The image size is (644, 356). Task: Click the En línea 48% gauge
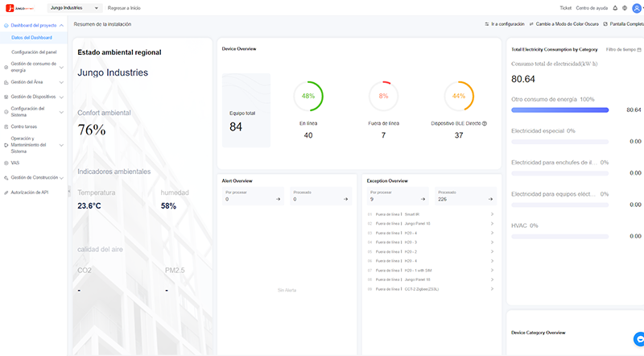(x=308, y=96)
